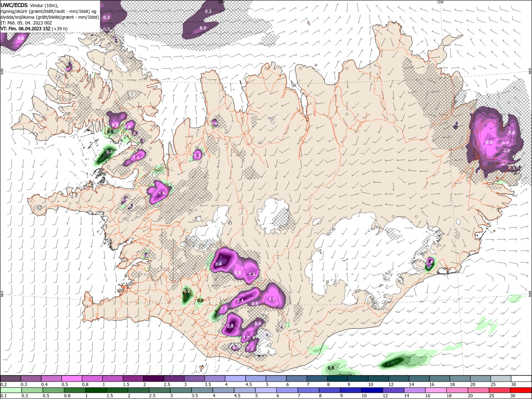Viewport: 532px width, 399px height.
Task: Click the snow legend swatch between 1.5 and 2
Action: click(133, 379)
